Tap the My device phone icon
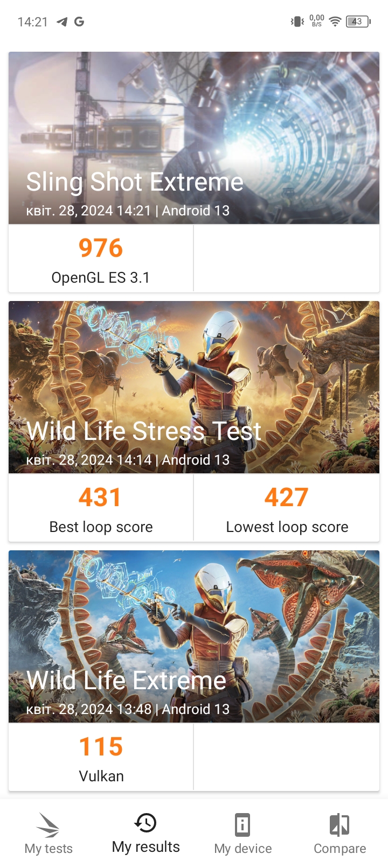The width and height of the screenshot is (388, 868). pyautogui.click(x=242, y=824)
